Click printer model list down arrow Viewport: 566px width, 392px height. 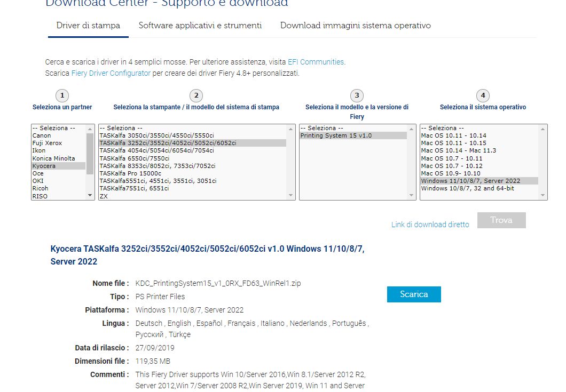click(x=291, y=195)
